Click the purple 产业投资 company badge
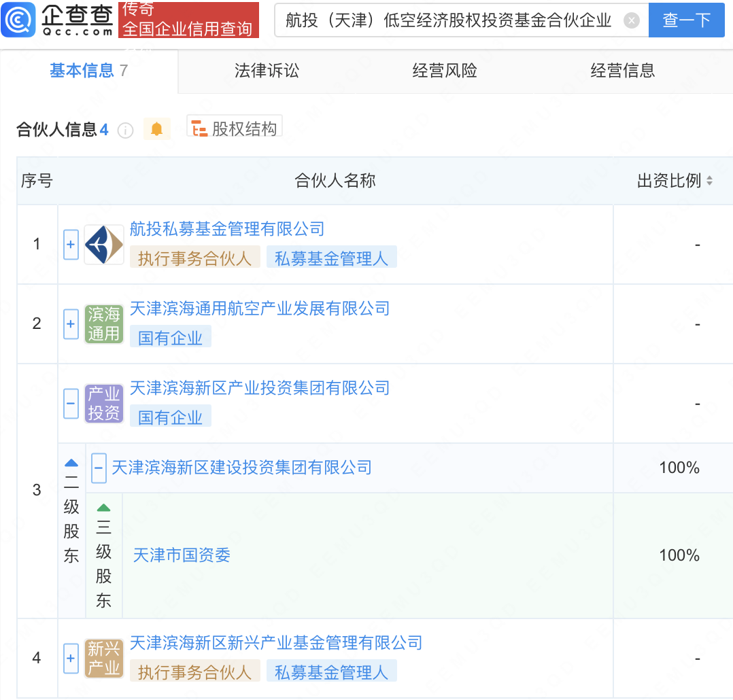The width and height of the screenshot is (733, 700). [103, 404]
